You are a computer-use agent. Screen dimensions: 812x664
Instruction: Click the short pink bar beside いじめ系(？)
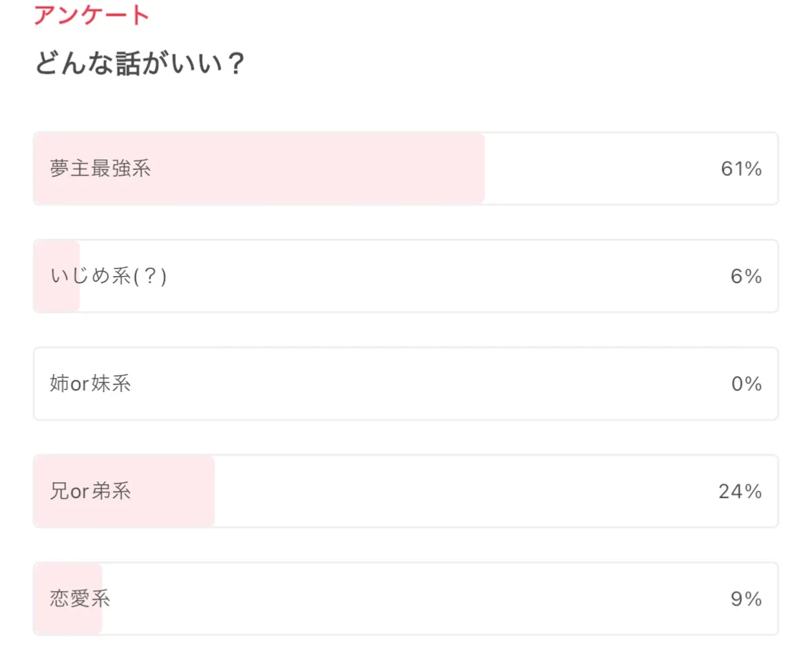coord(55,276)
